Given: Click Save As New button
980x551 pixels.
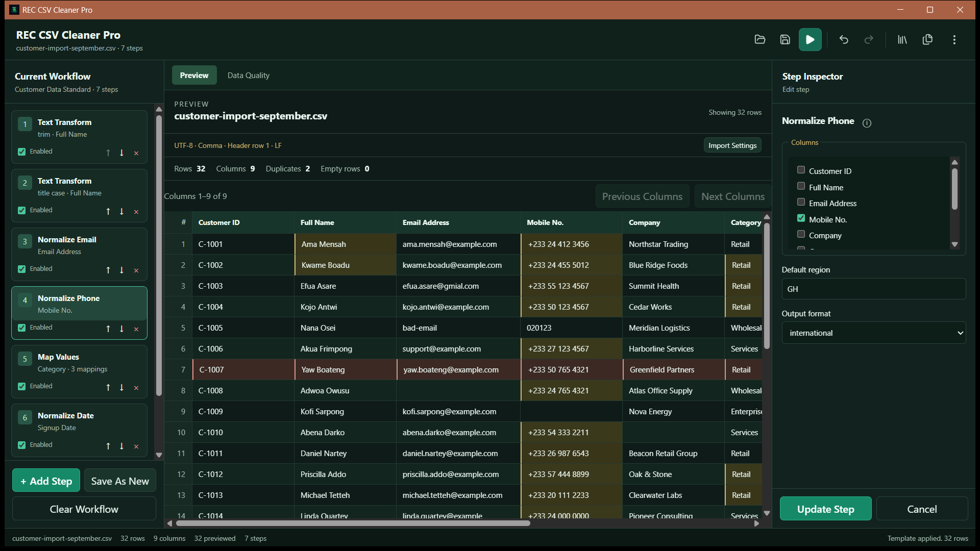Looking at the screenshot, I should click(120, 481).
